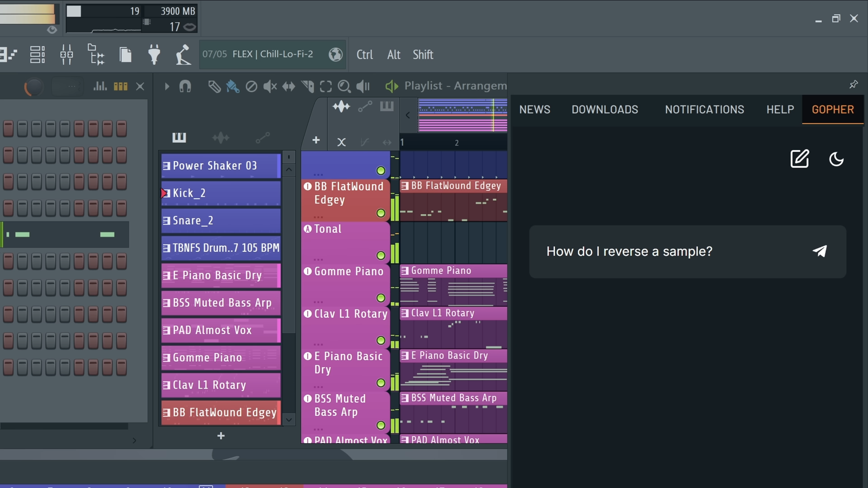Select the Draw pencil tool in playlist
The image size is (868, 488).
pos(214,86)
